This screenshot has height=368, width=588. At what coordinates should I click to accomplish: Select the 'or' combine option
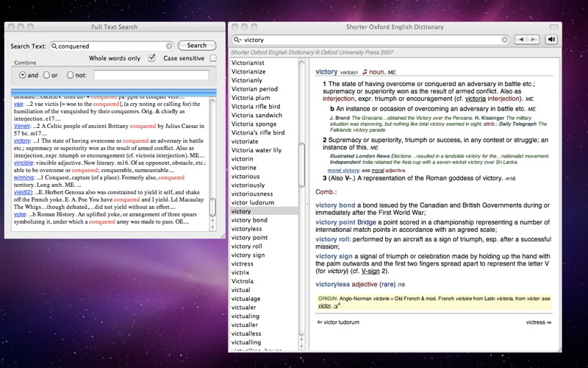point(46,75)
